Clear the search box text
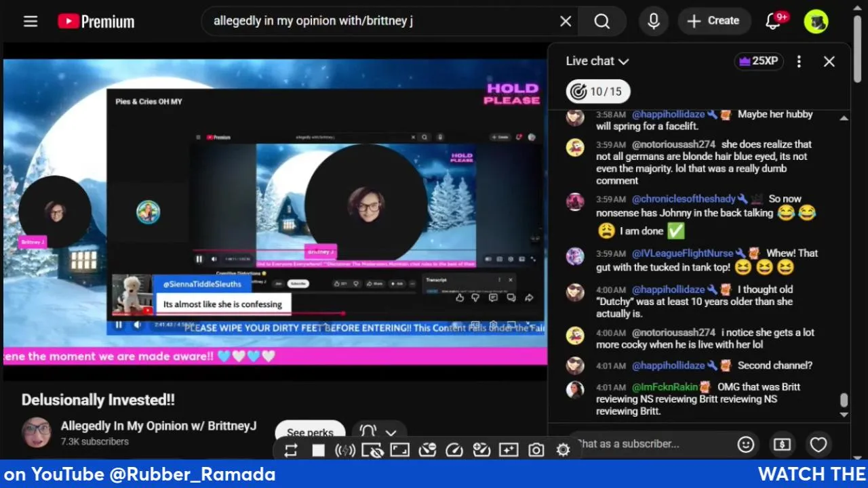This screenshot has height=488, width=868. [x=566, y=21]
